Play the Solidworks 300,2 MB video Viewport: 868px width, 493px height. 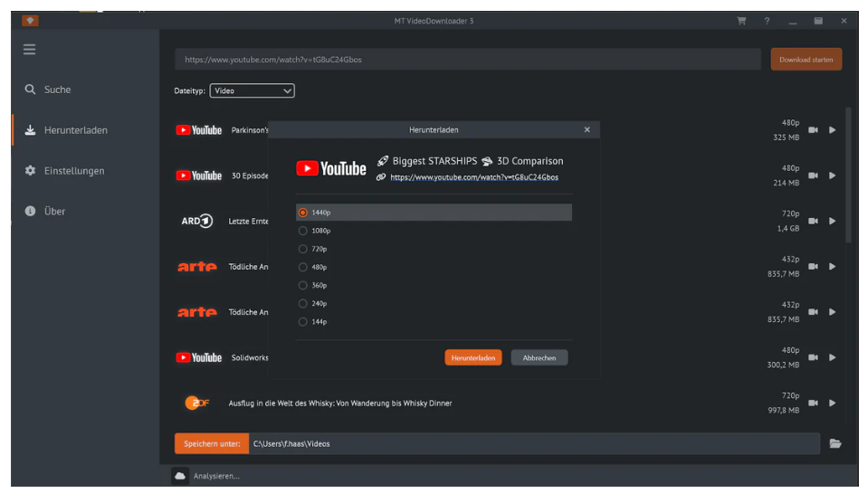[832, 357]
